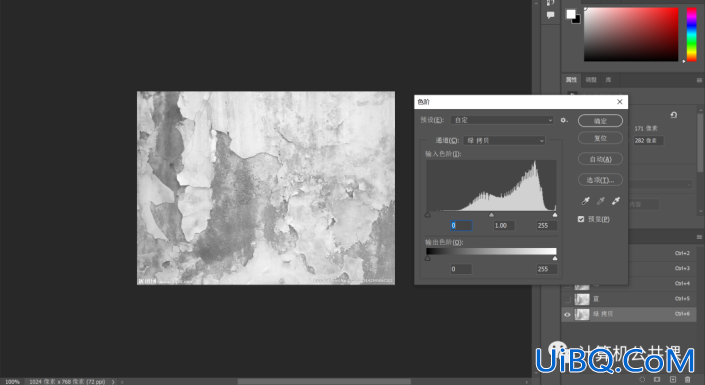The height and width of the screenshot is (385, 705).
Task: Click the reset arrow icon in Properties panel
Action: tap(674, 115)
